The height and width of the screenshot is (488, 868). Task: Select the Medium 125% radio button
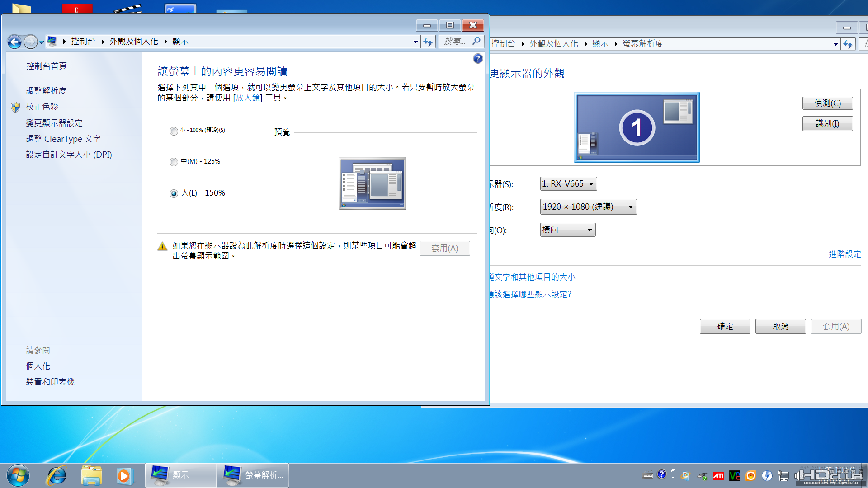(x=174, y=162)
